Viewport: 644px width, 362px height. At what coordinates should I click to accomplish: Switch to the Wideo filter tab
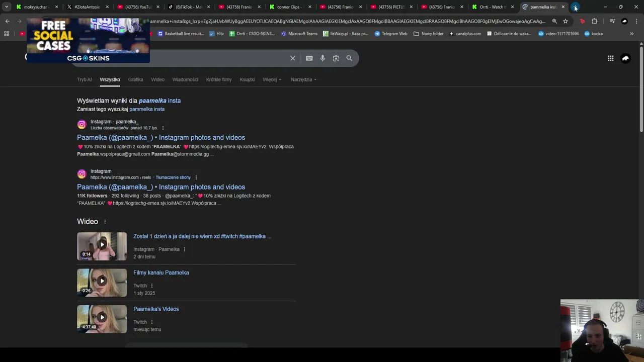[x=158, y=79]
